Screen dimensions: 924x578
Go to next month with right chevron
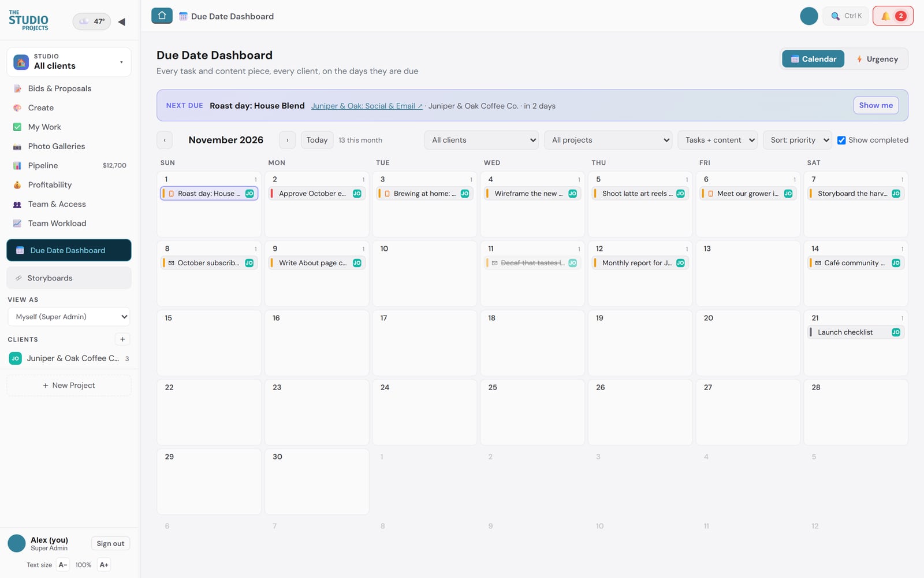pos(287,140)
